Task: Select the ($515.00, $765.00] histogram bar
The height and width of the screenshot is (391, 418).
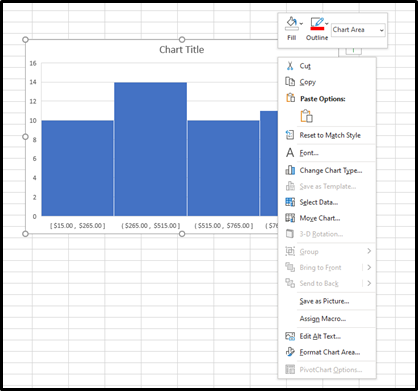Action: tap(223, 168)
